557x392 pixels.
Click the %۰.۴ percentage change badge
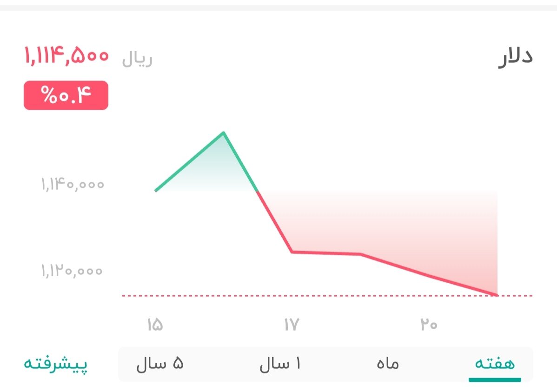(x=65, y=95)
